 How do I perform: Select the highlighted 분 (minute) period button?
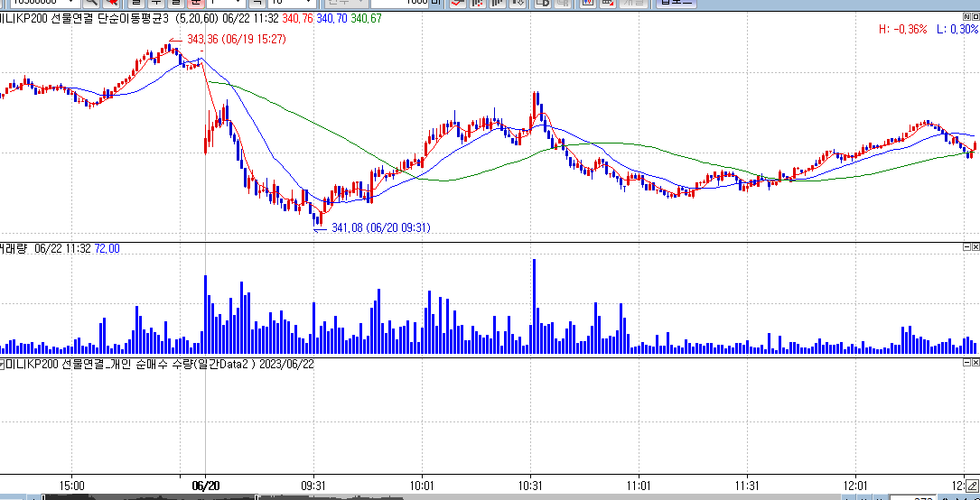coord(195,3)
